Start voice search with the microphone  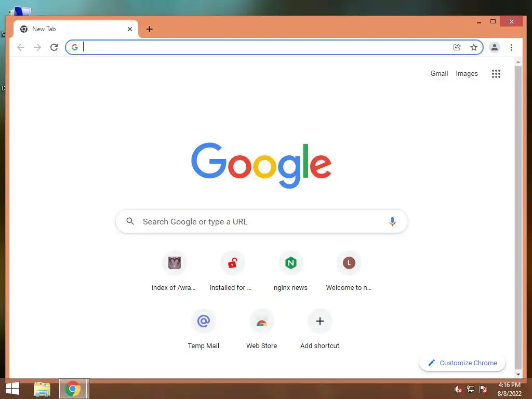click(x=392, y=221)
